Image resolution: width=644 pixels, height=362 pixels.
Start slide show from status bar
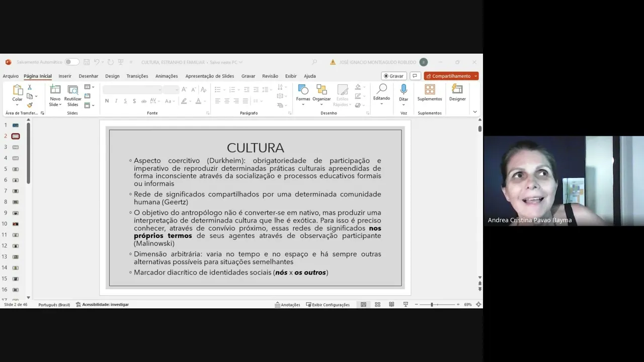(406, 305)
